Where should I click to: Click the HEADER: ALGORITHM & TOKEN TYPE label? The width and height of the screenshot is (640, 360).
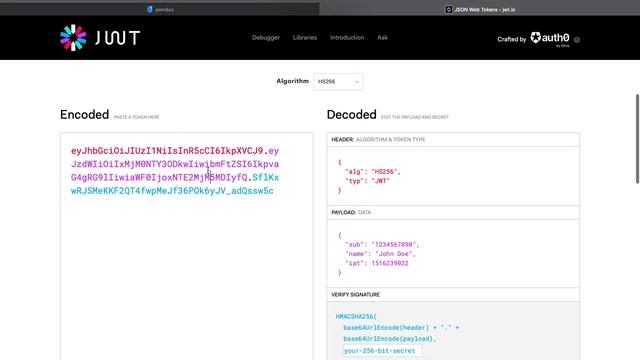378,140
